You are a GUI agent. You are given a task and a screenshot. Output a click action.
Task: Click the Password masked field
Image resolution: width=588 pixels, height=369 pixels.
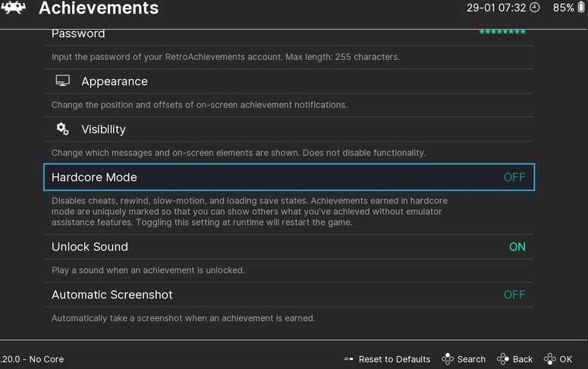coord(502,33)
